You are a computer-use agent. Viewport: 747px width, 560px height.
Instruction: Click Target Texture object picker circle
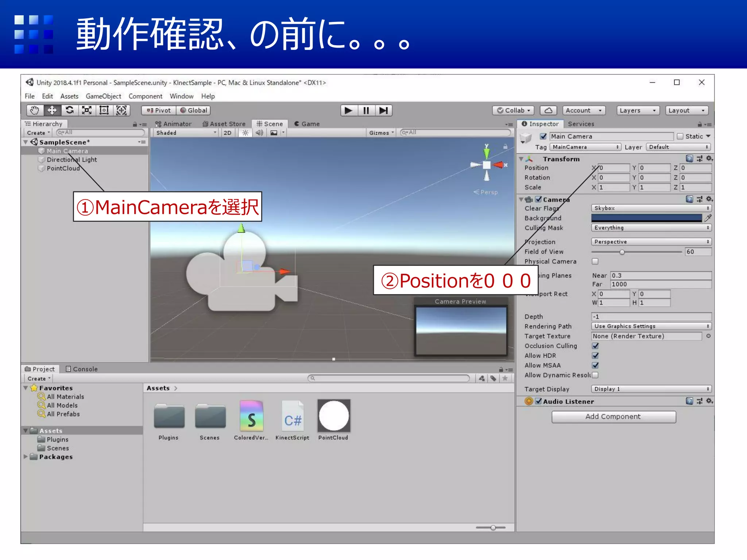tap(708, 336)
